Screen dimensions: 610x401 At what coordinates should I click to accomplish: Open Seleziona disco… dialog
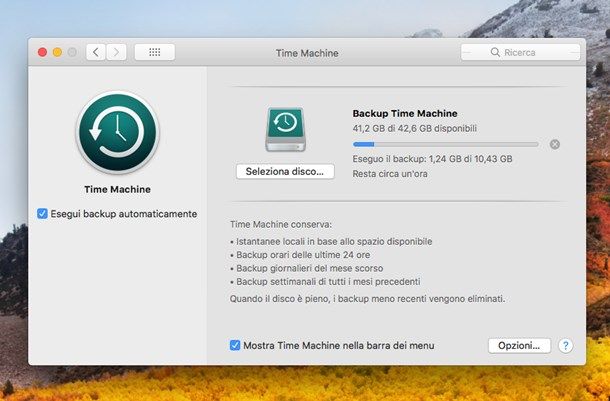[x=285, y=172]
